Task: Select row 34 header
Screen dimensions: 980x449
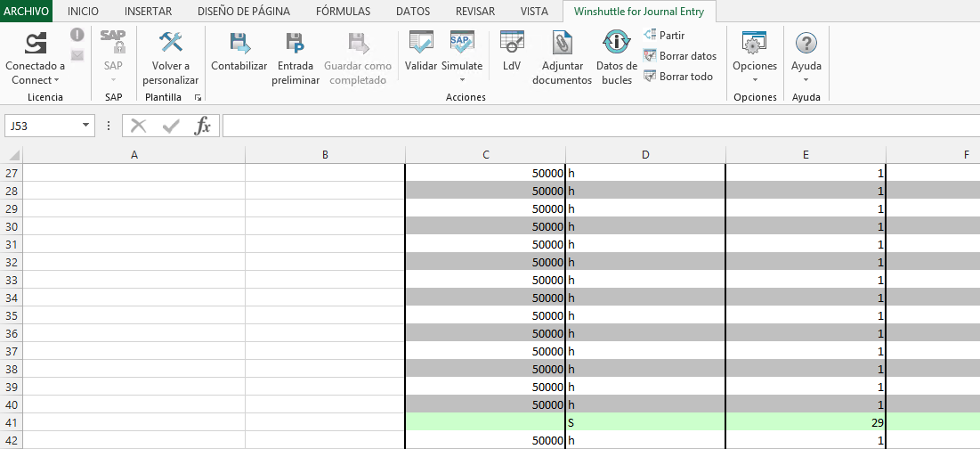Action: point(12,298)
